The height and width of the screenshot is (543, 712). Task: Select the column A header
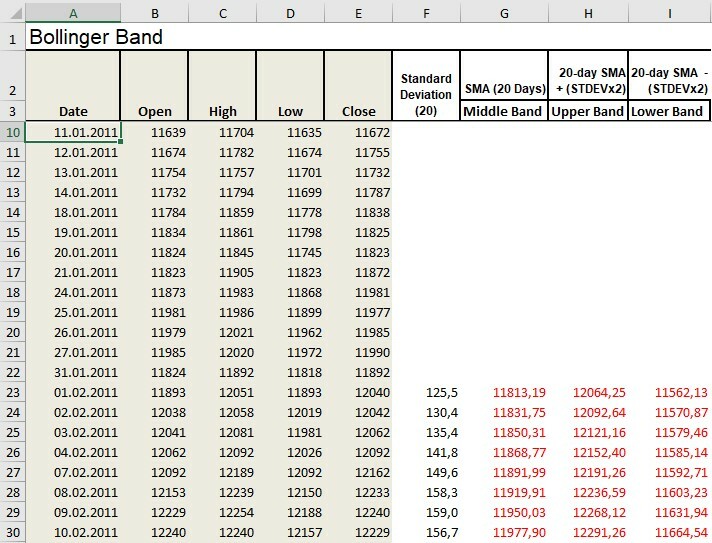click(73, 13)
